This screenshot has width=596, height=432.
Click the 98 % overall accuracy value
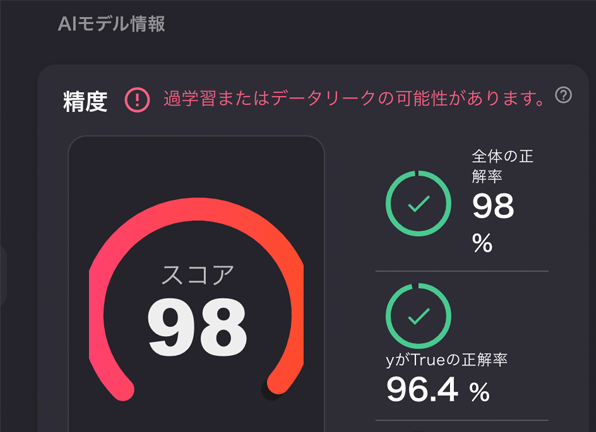coord(493,222)
